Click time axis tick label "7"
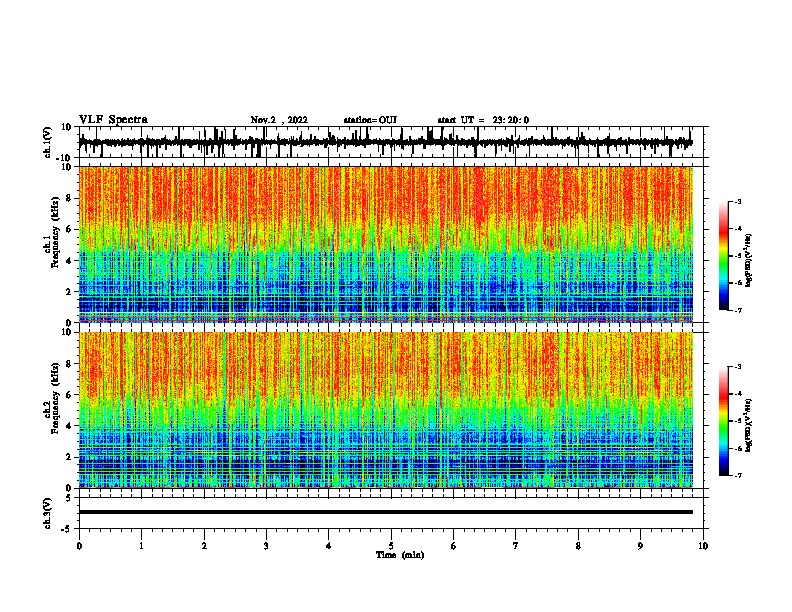Image resolution: width=792 pixels, height=612 pixels. coord(516,546)
